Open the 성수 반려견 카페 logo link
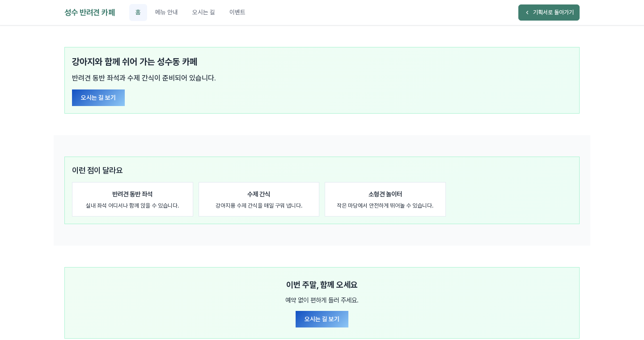Viewport: 644px width, 340px height. point(89,13)
